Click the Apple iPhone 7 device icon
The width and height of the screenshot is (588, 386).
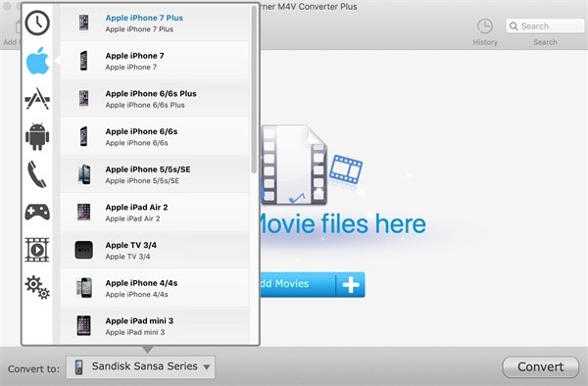(x=83, y=61)
